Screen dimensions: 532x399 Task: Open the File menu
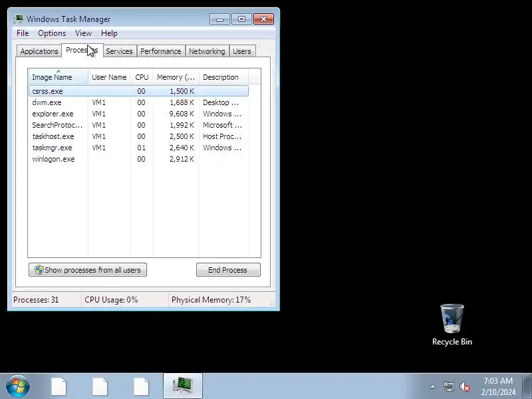(23, 33)
